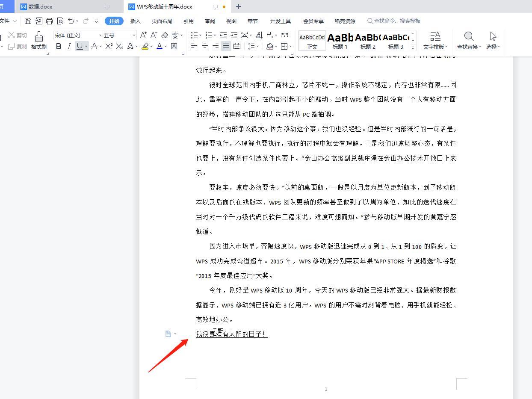Click the text highlight color button
Viewport: 532px width, 399px height.
pos(145,46)
